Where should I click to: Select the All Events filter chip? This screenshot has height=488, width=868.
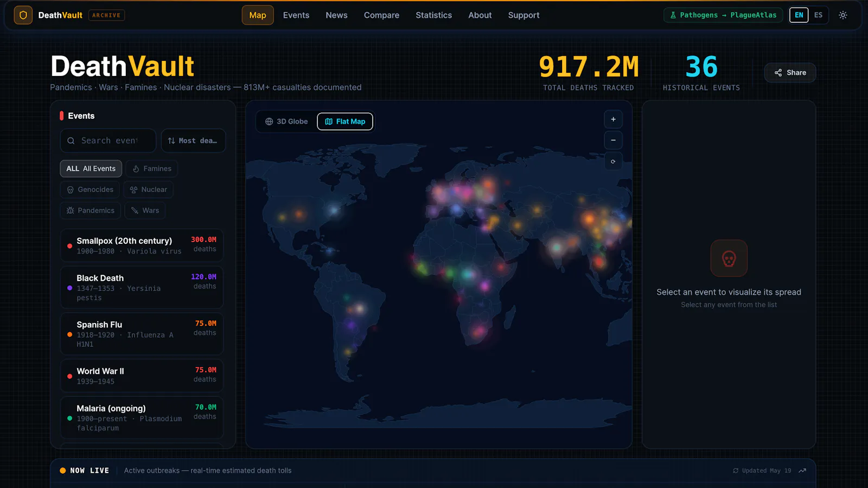[x=91, y=169]
